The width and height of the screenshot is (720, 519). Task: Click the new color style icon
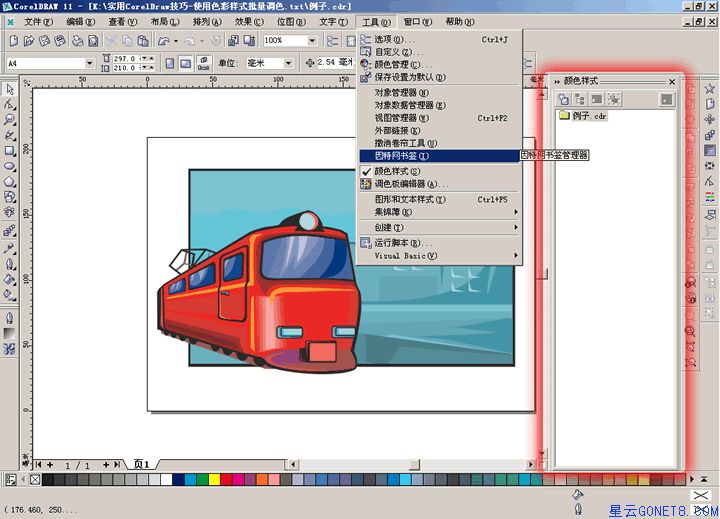pos(563,99)
